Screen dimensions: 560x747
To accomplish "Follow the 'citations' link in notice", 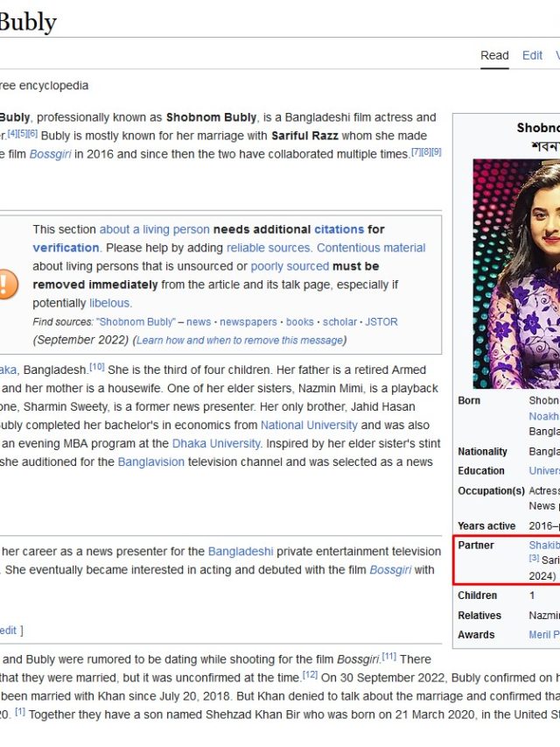I will tap(339, 229).
